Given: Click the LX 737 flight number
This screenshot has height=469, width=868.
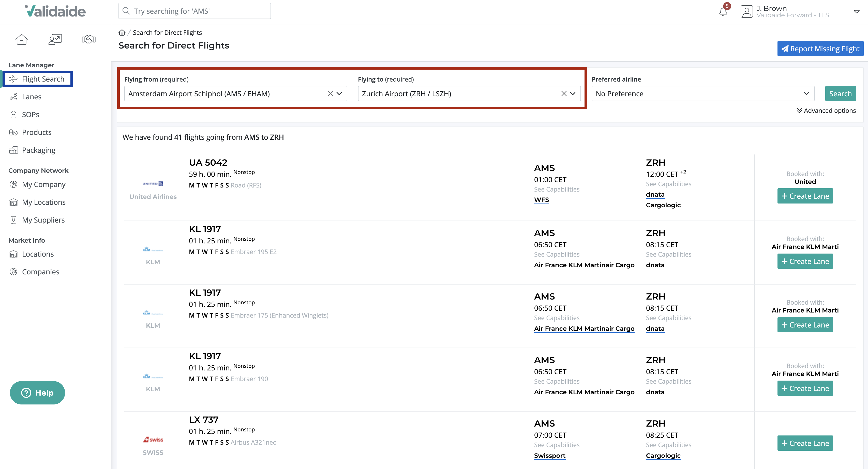Looking at the screenshot, I should pyautogui.click(x=203, y=420).
